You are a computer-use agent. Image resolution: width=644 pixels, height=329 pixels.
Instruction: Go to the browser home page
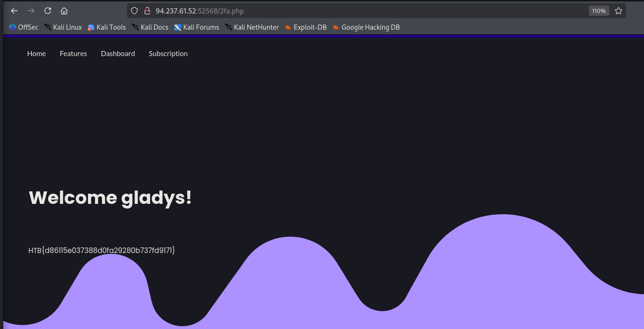tap(64, 11)
